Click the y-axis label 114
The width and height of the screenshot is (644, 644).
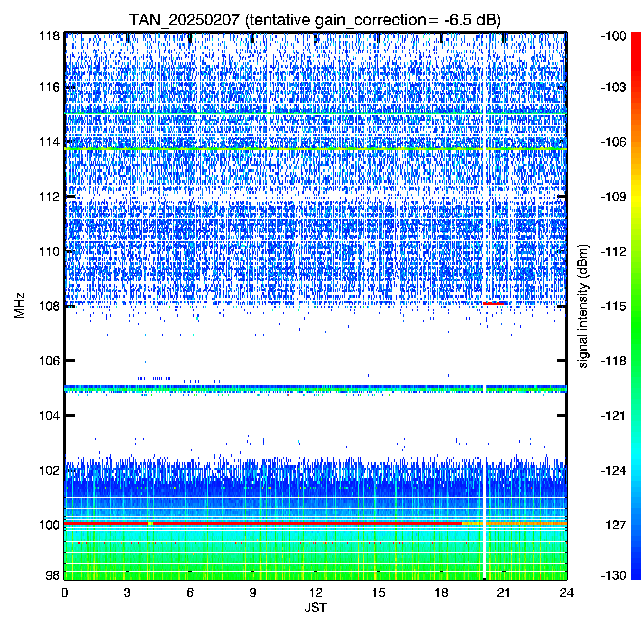(x=49, y=142)
